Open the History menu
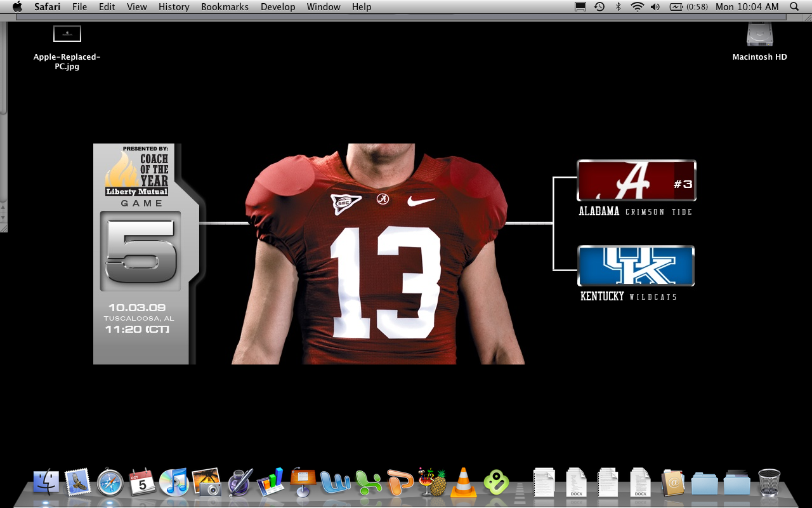Viewport: 812px width, 508px height. coord(174,7)
